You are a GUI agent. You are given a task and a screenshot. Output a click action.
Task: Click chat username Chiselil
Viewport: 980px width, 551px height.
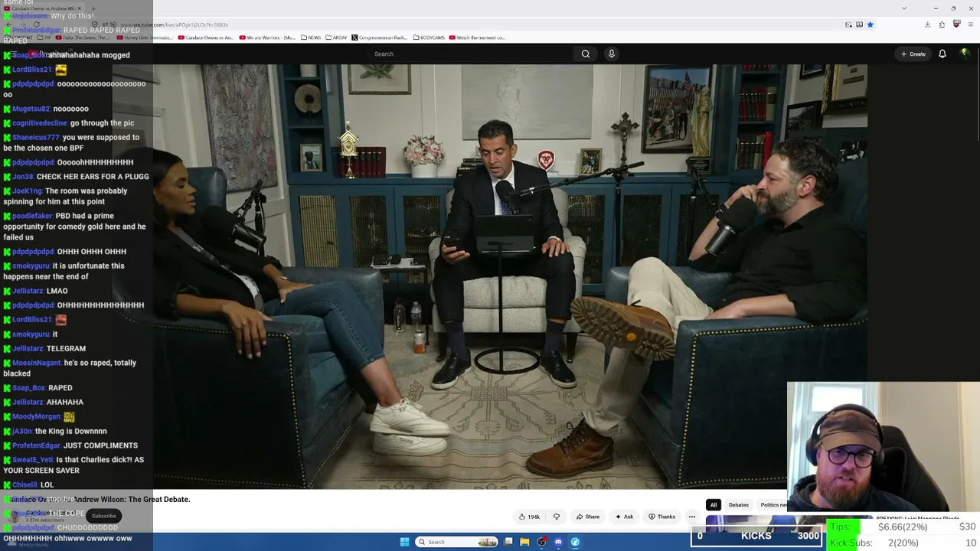tap(25, 484)
